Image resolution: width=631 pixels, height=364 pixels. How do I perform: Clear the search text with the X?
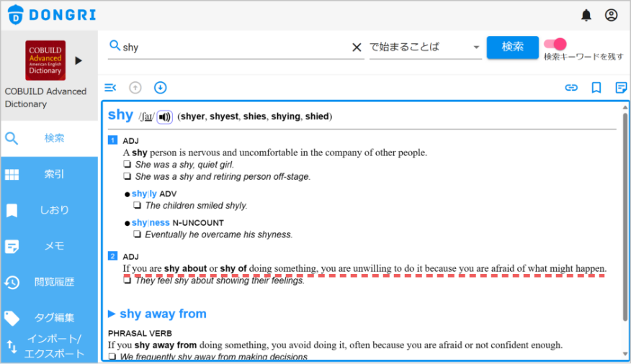click(357, 47)
